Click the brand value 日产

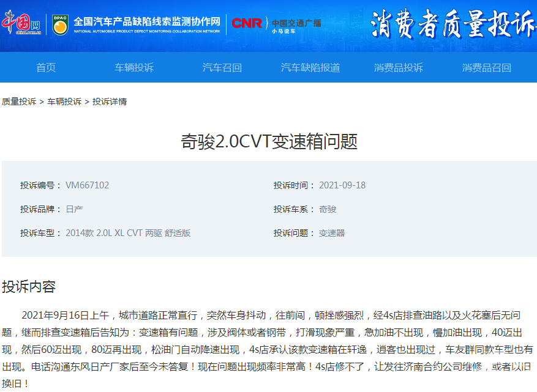click(74, 209)
